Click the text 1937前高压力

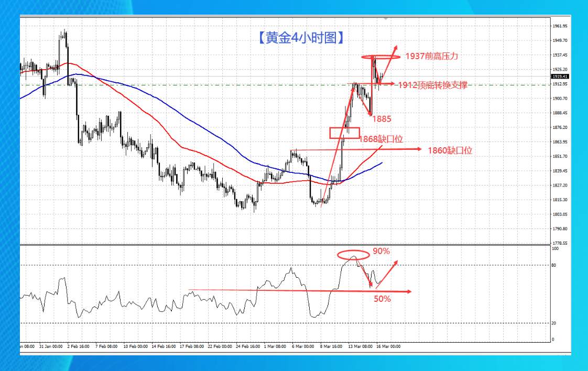pos(432,56)
